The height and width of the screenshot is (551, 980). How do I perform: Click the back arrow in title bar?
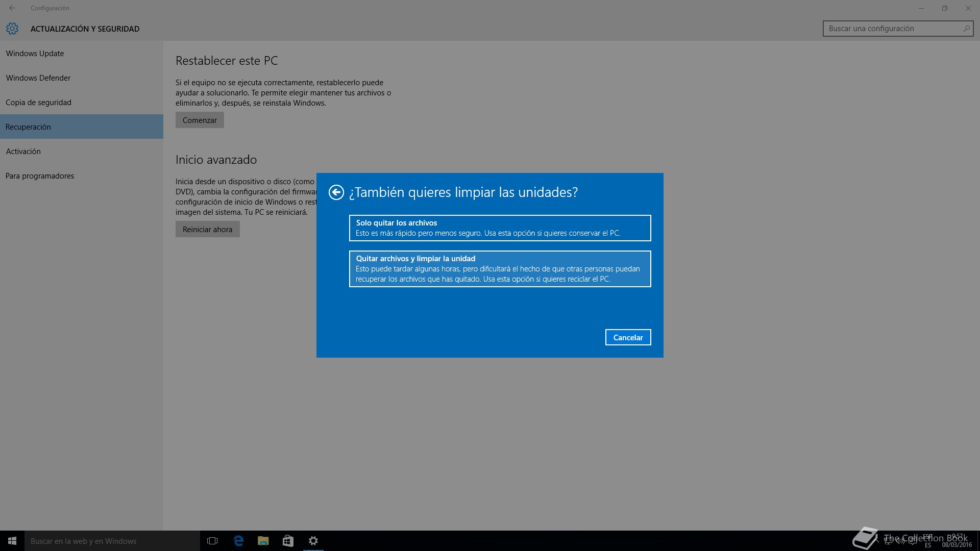[x=12, y=8]
